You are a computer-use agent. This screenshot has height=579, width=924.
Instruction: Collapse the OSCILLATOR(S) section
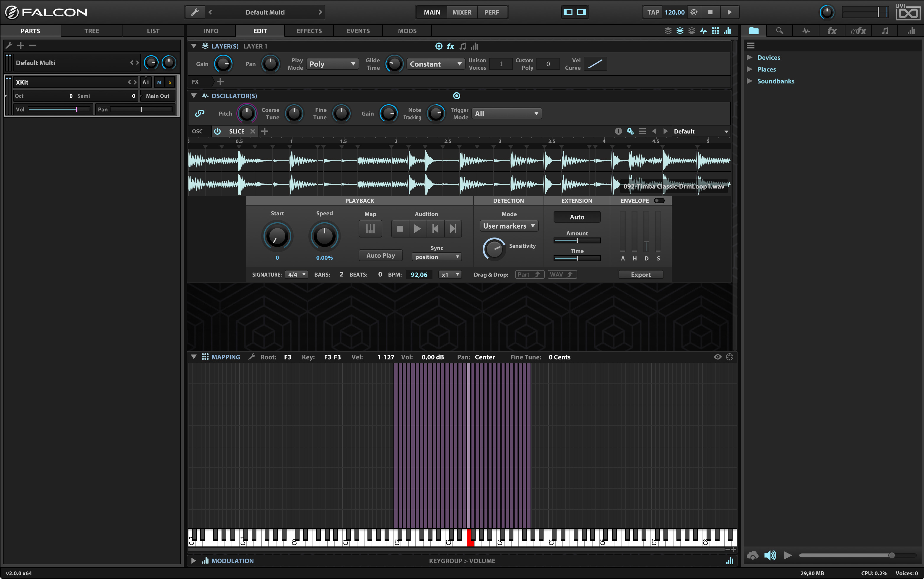pyautogui.click(x=194, y=96)
